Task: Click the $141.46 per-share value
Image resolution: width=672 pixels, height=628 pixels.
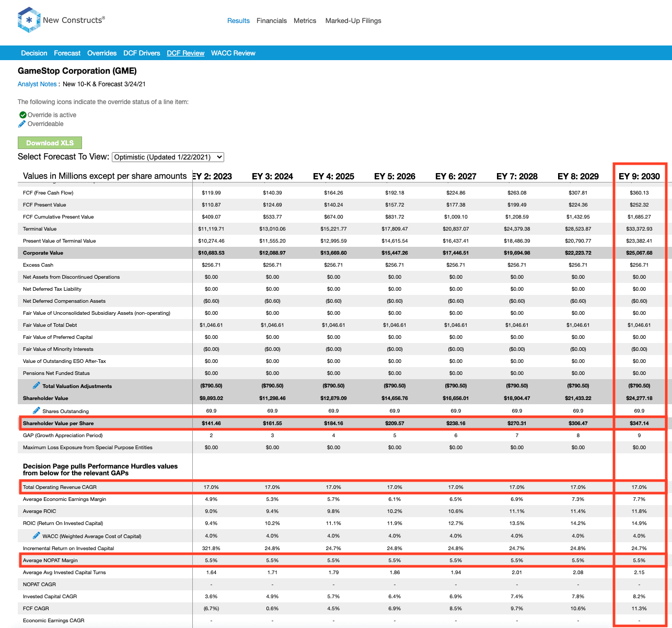Action: (x=211, y=424)
